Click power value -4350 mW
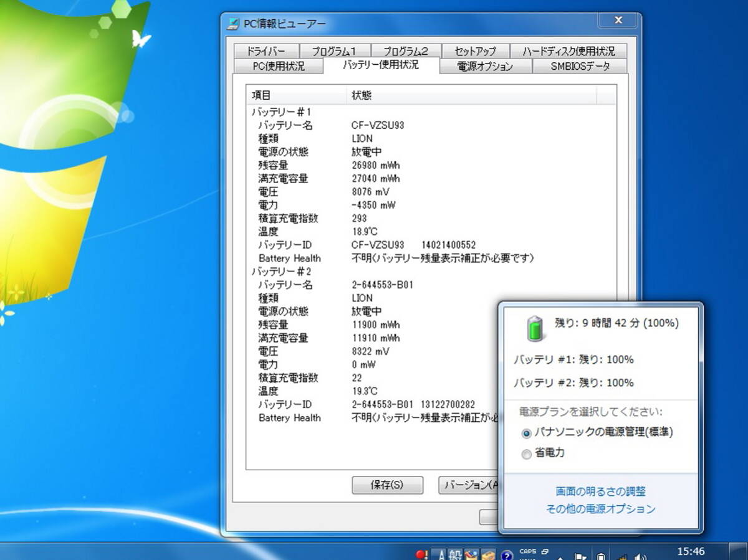This screenshot has height=560, width=748. coord(373,205)
